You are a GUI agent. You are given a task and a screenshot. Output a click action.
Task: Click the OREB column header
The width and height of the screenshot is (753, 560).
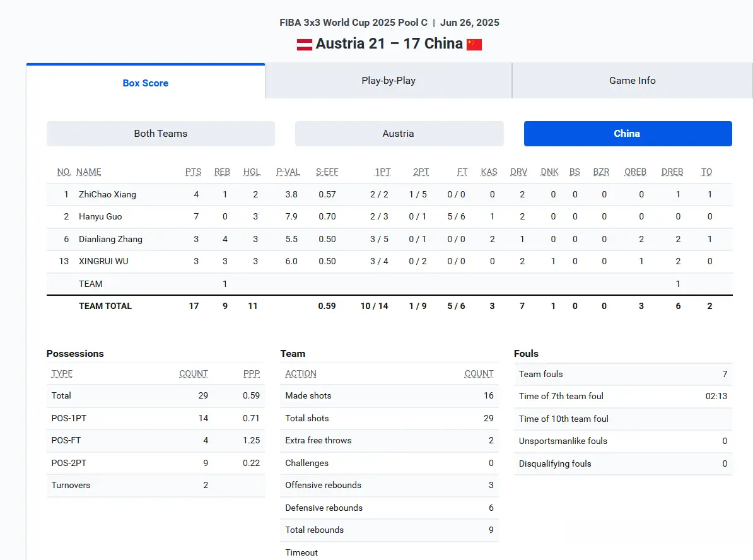635,172
